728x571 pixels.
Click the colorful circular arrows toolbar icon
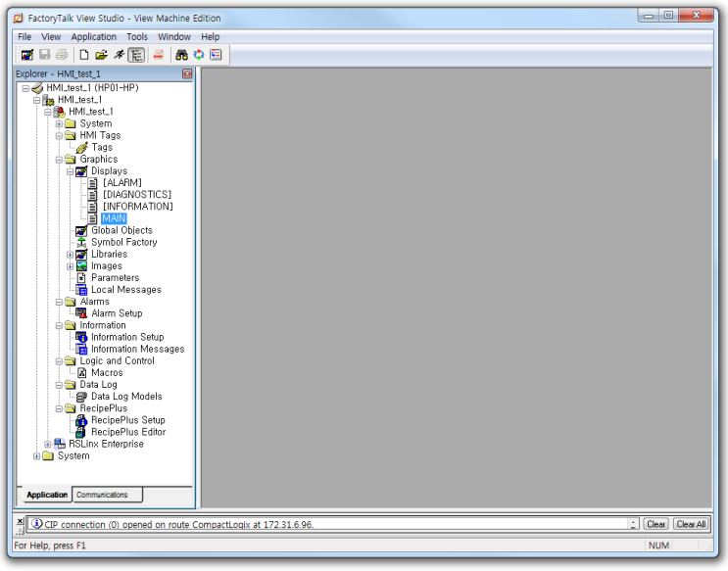coord(199,55)
